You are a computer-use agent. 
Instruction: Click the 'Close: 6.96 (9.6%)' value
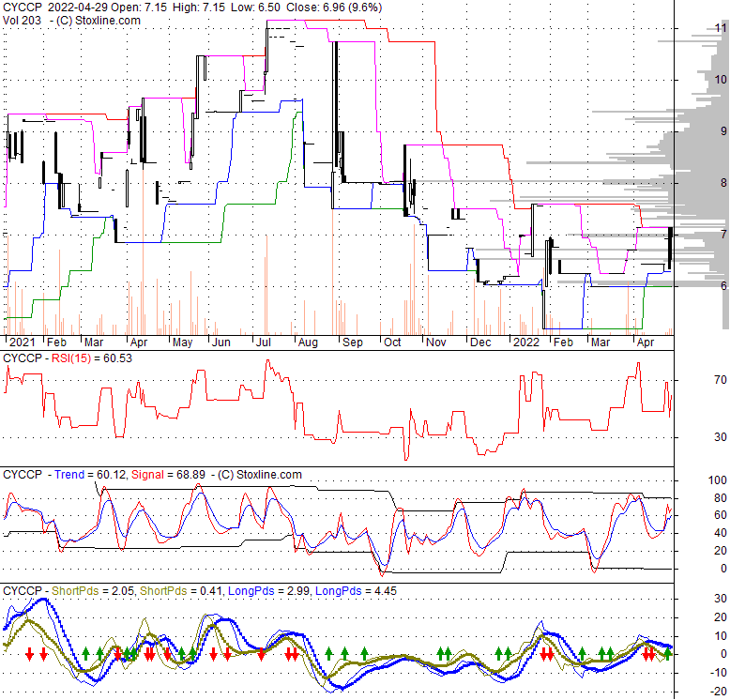coord(334,8)
